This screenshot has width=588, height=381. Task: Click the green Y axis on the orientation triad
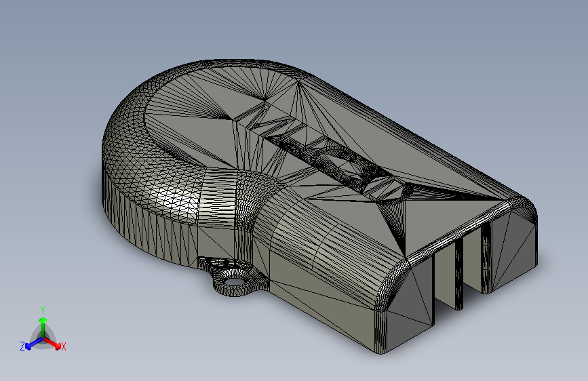point(43,327)
